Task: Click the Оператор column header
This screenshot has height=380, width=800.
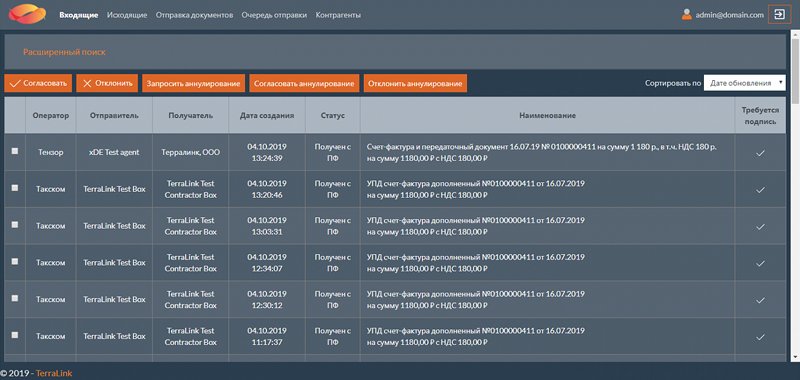Action: point(51,116)
